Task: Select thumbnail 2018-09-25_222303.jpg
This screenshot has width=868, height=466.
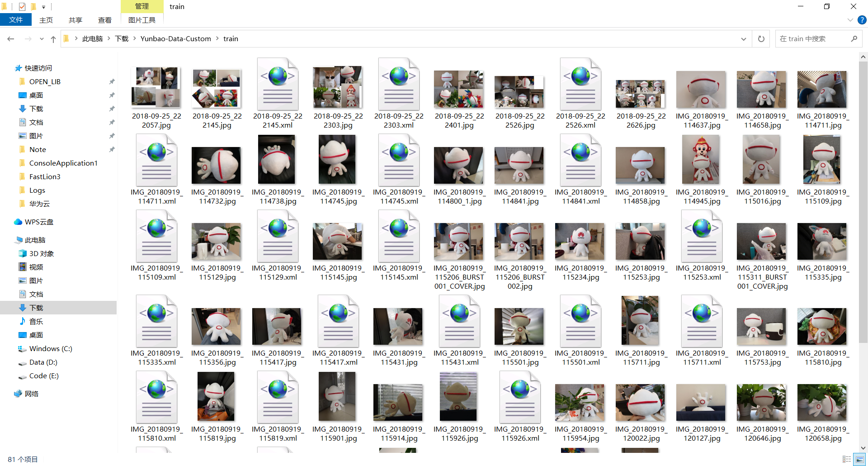Action: point(338,87)
